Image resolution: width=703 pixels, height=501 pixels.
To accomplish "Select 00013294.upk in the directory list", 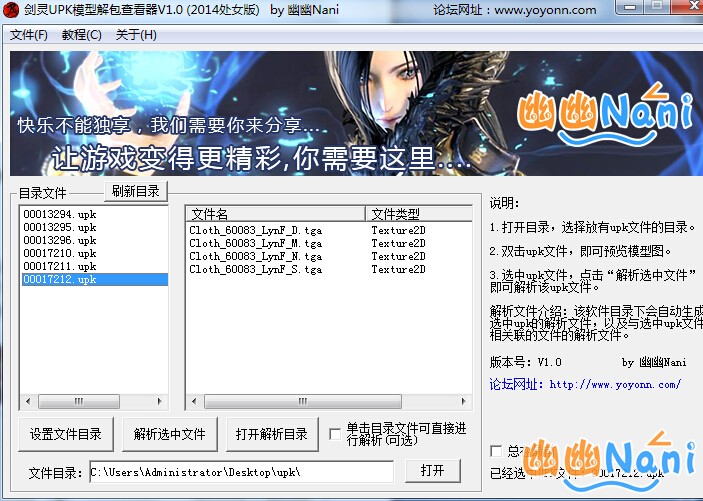I will [x=95, y=214].
